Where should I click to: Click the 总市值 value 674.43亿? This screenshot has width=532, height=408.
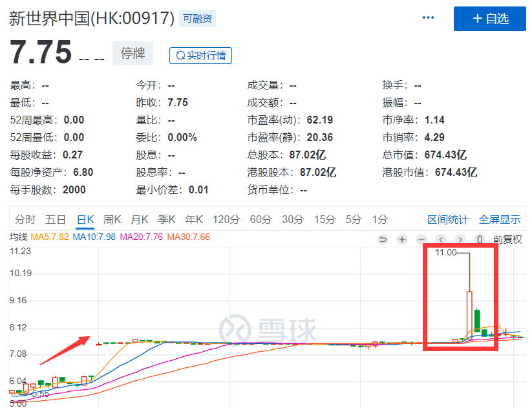pyautogui.click(x=445, y=155)
